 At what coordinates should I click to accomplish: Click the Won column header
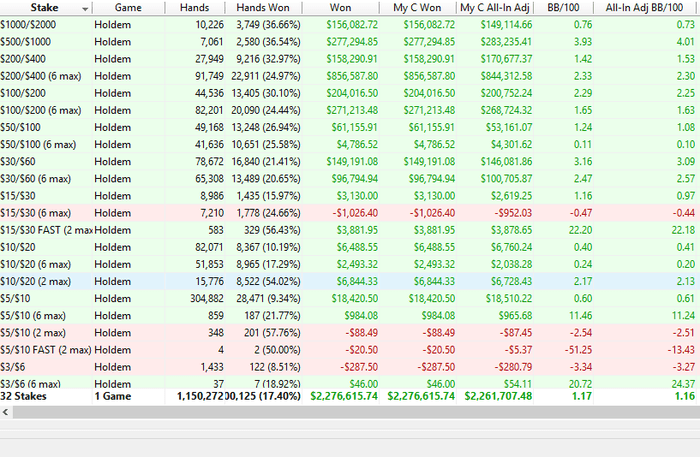pyautogui.click(x=338, y=7)
